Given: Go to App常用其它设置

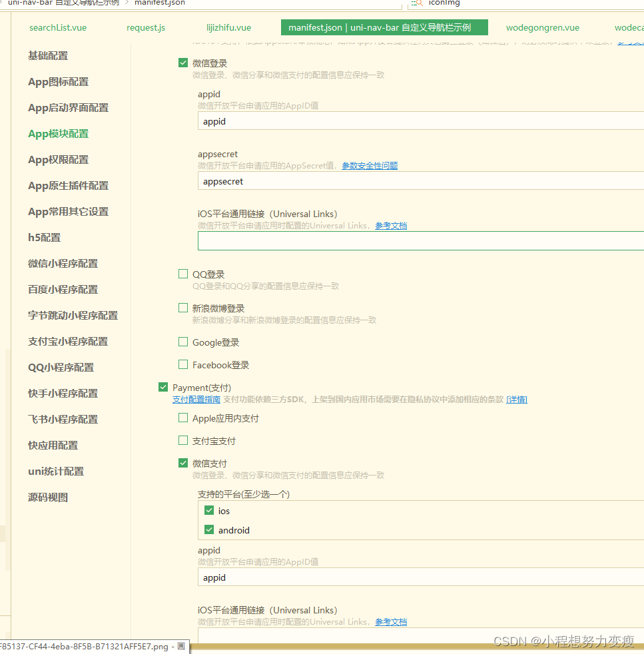Looking at the screenshot, I should coord(69,212).
